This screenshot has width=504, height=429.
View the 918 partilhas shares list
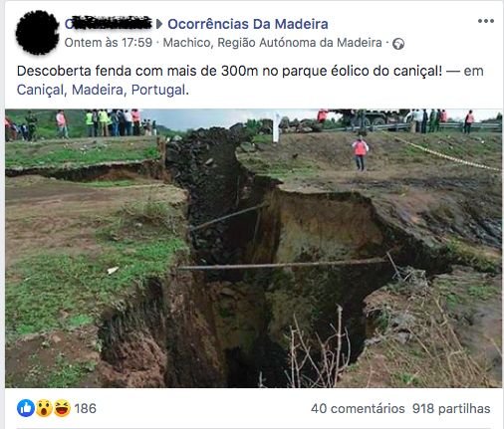[x=451, y=408]
